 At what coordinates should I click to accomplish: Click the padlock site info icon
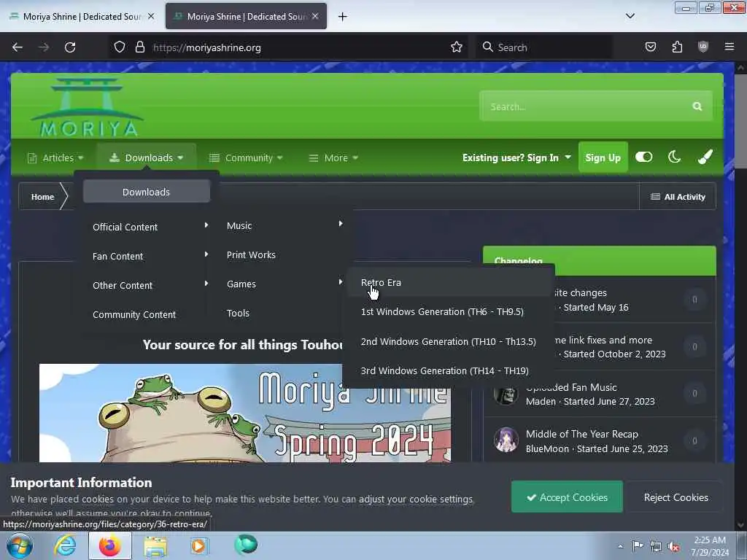[x=139, y=47]
